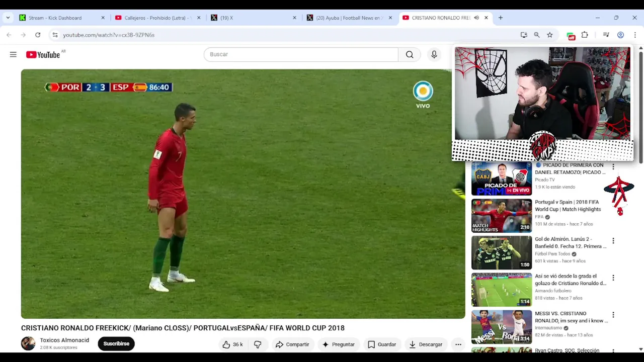Focus the Buscar search field
The image size is (644, 362).
(301, 54)
